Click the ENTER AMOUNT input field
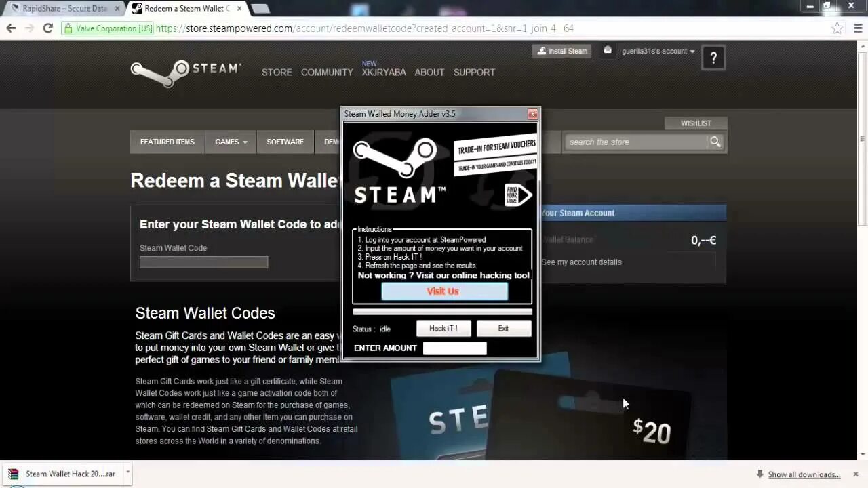 click(454, 348)
